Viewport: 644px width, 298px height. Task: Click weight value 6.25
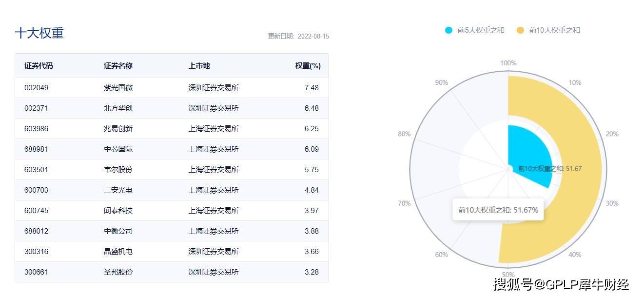coord(312,129)
